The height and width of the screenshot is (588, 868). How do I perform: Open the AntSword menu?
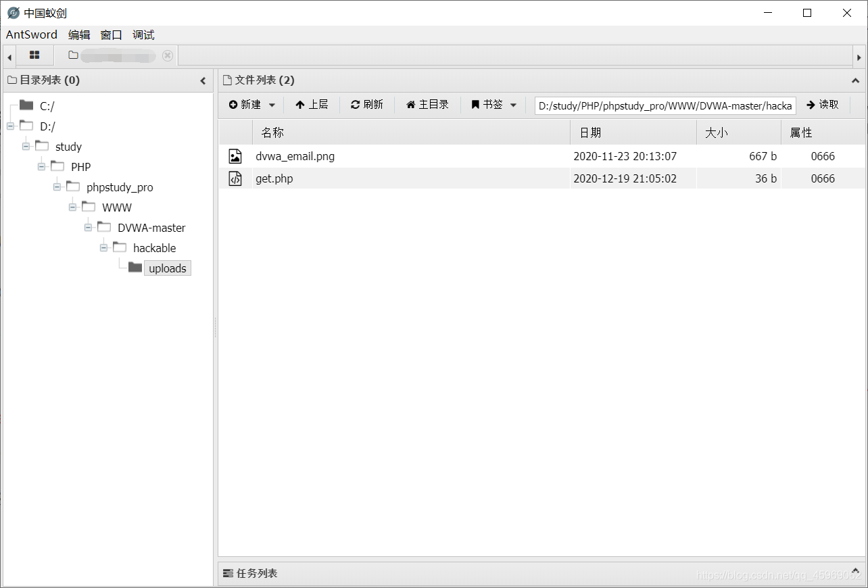coord(32,34)
